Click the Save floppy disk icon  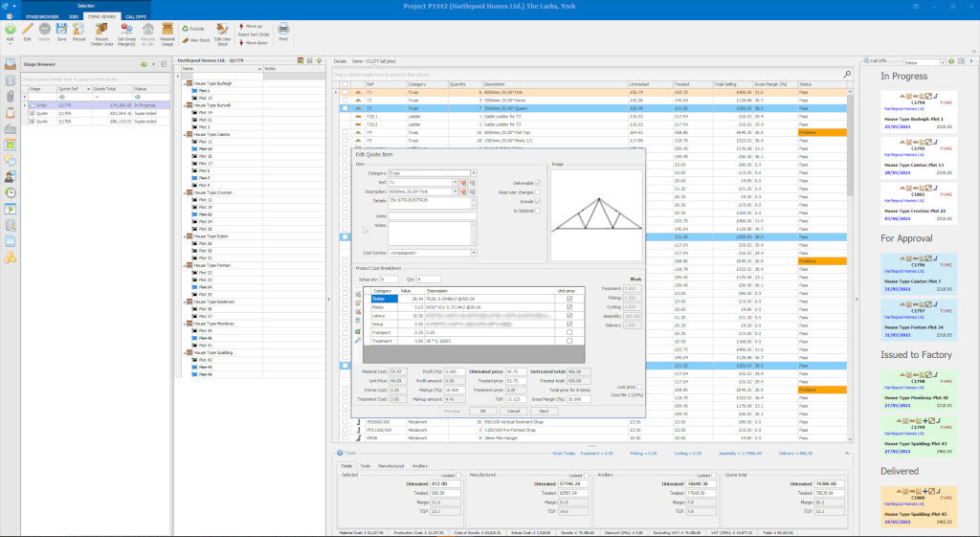pyautogui.click(x=62, y=30)
